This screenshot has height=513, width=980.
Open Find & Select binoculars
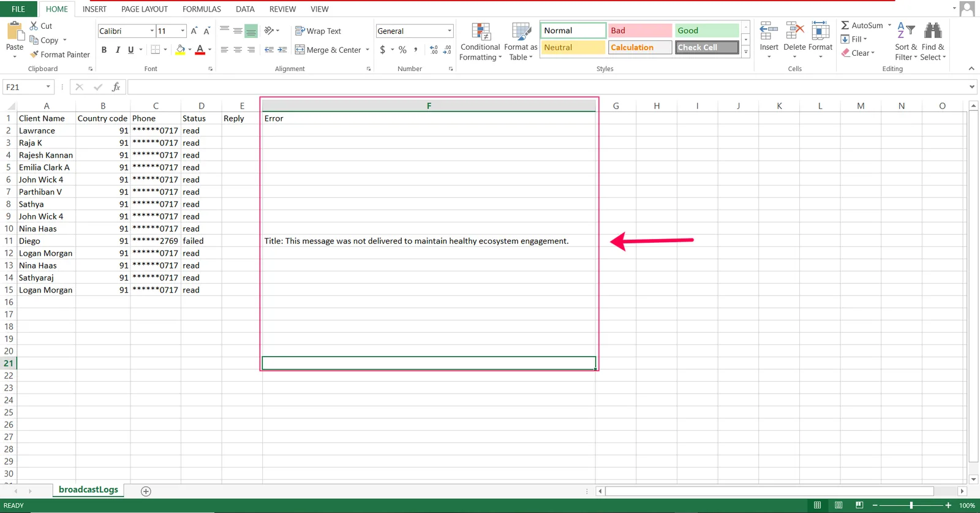click(x=933, y=42)
